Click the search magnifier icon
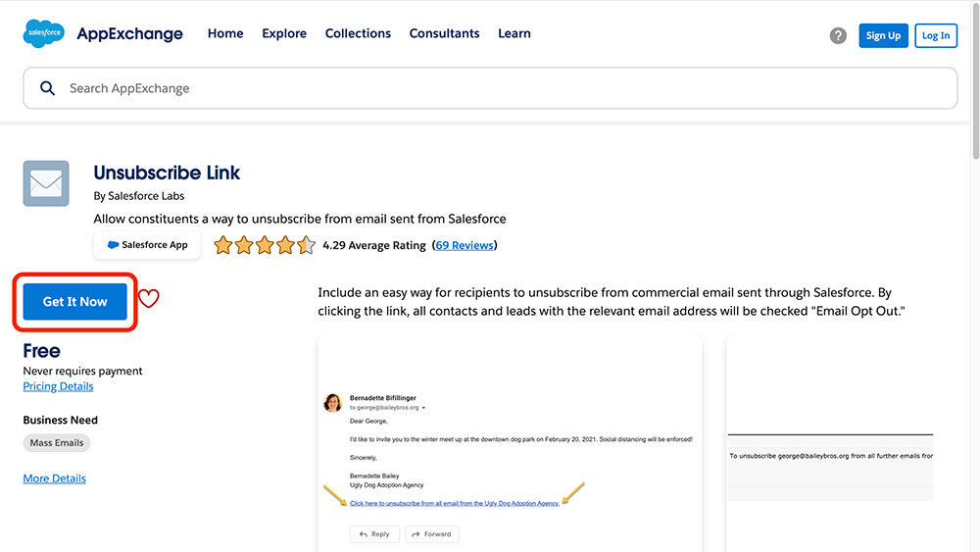Screen dimensions: 980x552 47,88
